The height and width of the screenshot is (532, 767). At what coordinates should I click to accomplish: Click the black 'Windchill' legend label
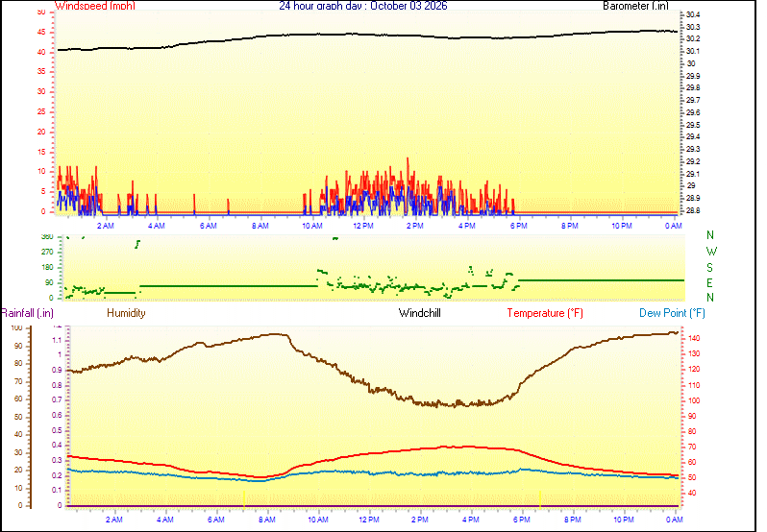[x=420, y=313]
